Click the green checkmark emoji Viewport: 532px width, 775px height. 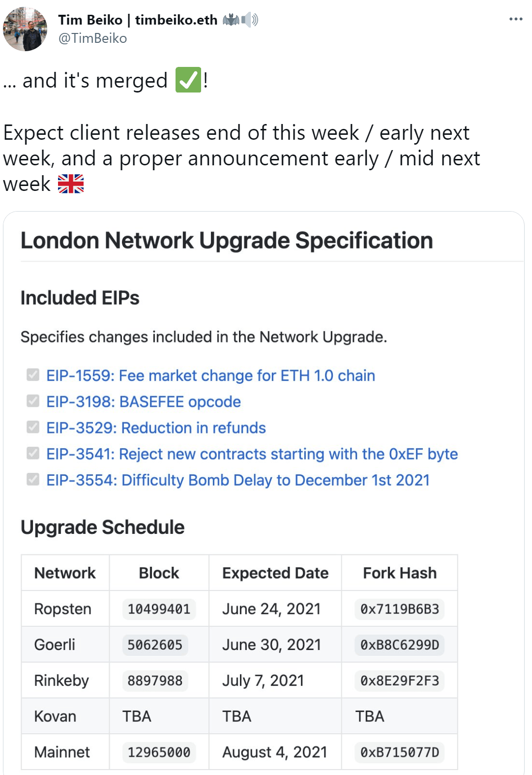(x=188, y=80)
